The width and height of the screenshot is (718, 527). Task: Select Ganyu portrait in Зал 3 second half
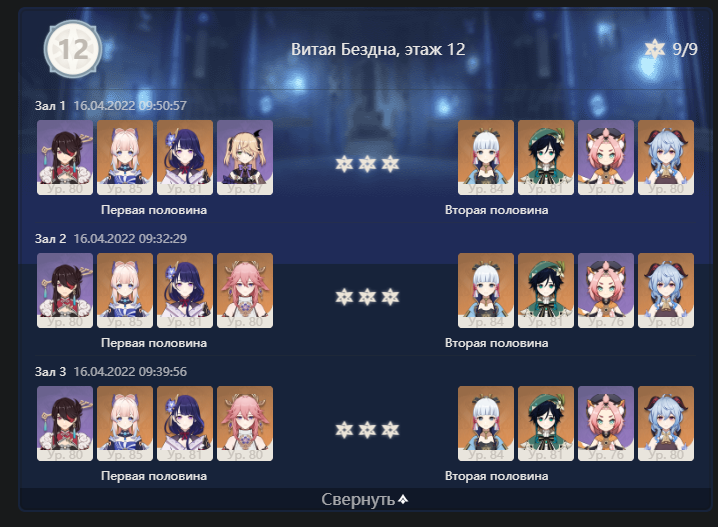point(666,423)
